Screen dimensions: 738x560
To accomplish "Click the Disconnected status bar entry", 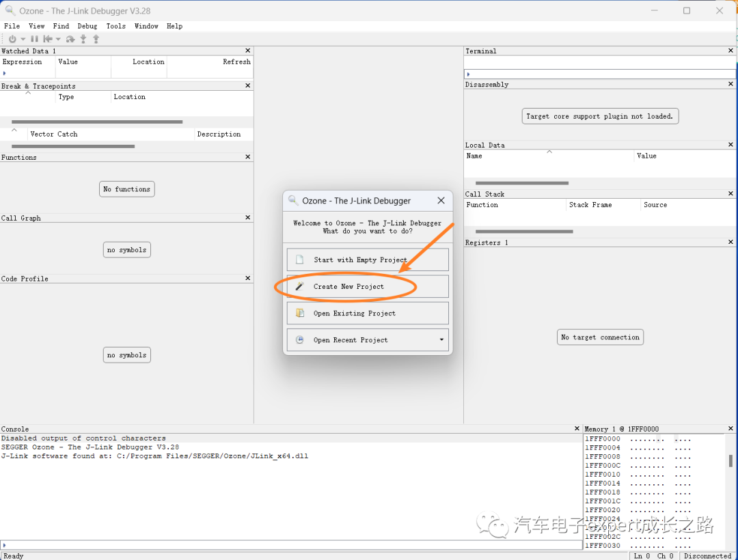I will [707, 556].
